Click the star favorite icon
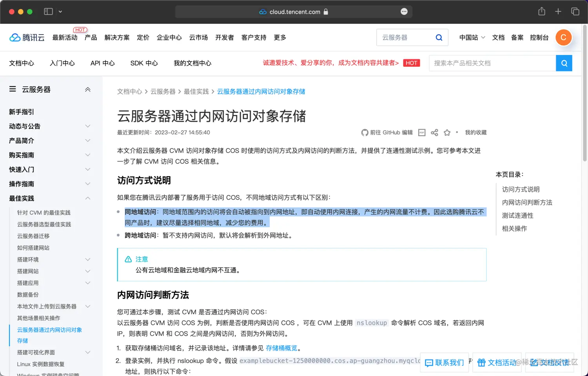 coord(447,133)
